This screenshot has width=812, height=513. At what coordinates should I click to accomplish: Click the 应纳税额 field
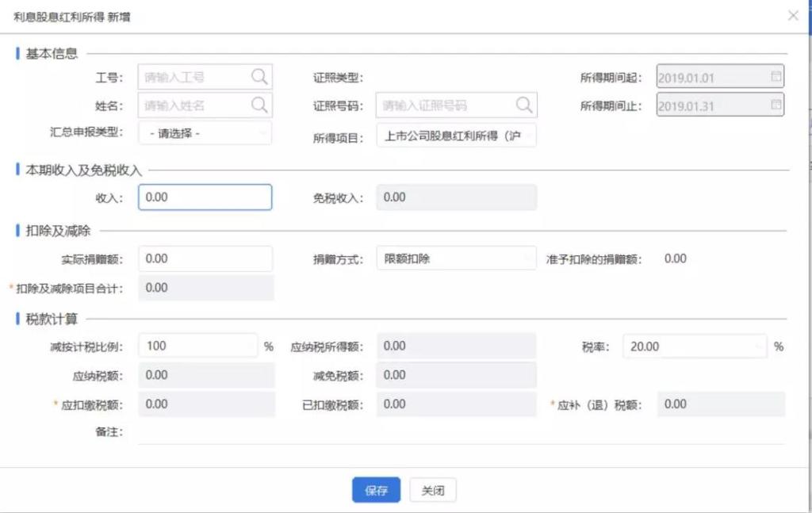[206, 375]
